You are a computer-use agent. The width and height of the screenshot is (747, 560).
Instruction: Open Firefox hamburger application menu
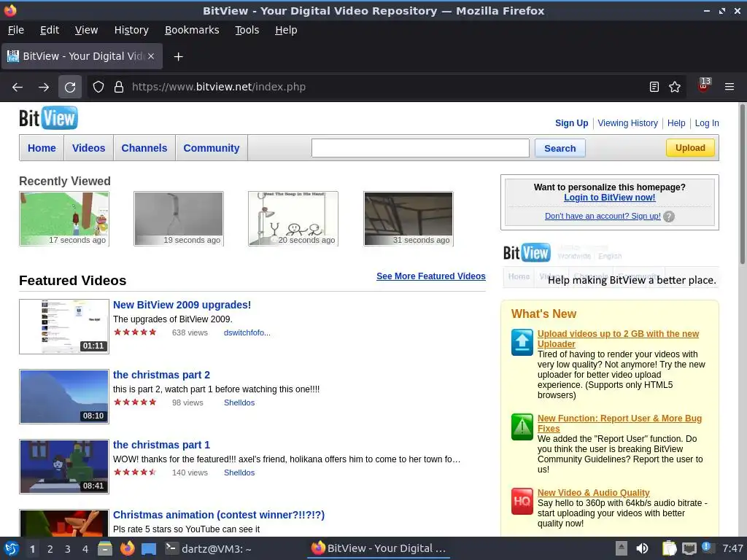[729, 87]
